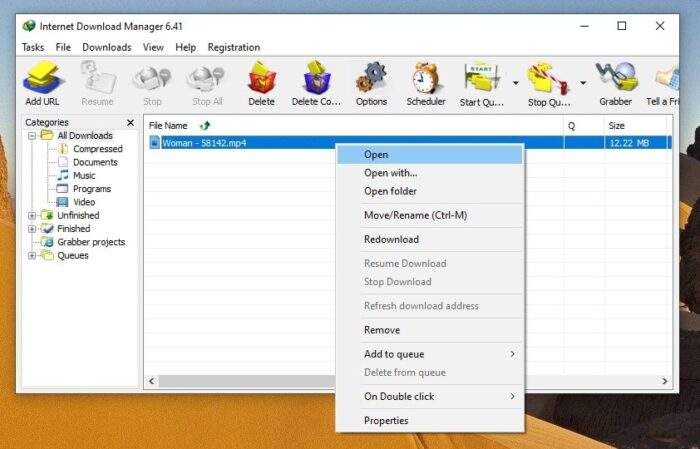Image resolution: width=700 pixels, height=449 pixels.
Task: Click the horizontal scrollbar thumb
Action: coord(247,381)
